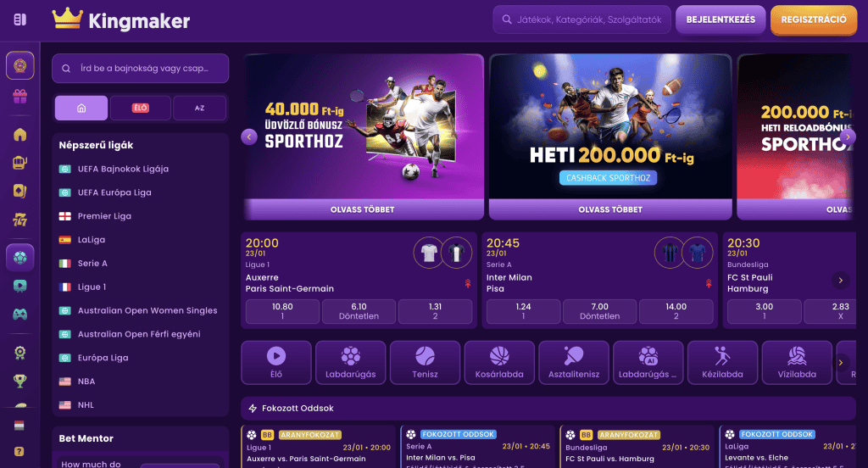Select the Kosárlabda sport category
Image resolution: width=868 pixels, height=468 pixels.
pyautogui.click(x=499, y=362)
